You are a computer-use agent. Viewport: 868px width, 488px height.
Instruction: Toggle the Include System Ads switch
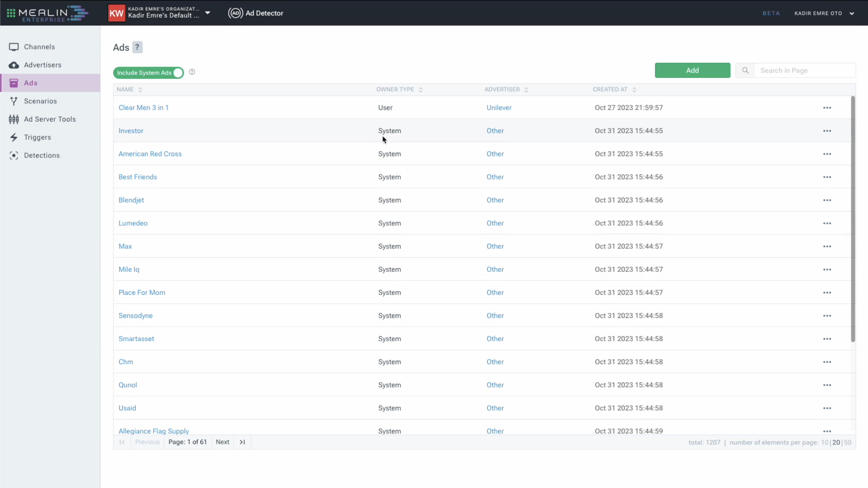point(148,73)
